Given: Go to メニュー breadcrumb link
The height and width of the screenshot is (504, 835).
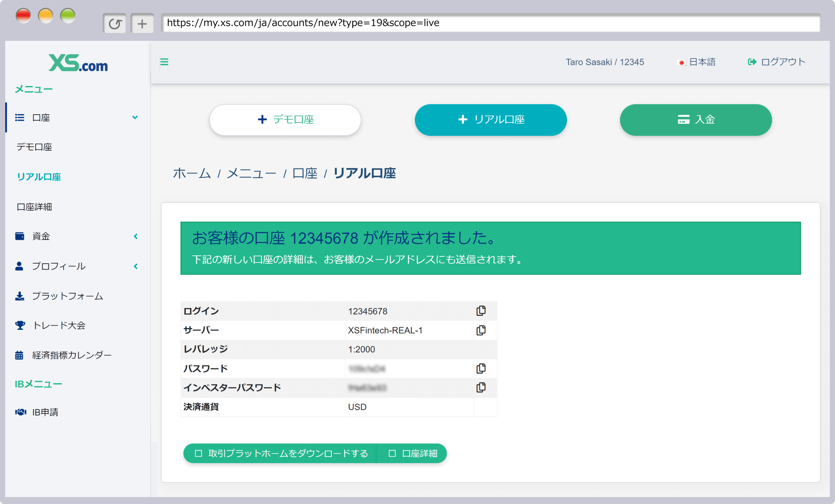Looking at the screenshot, I should [x=251, y=173].
